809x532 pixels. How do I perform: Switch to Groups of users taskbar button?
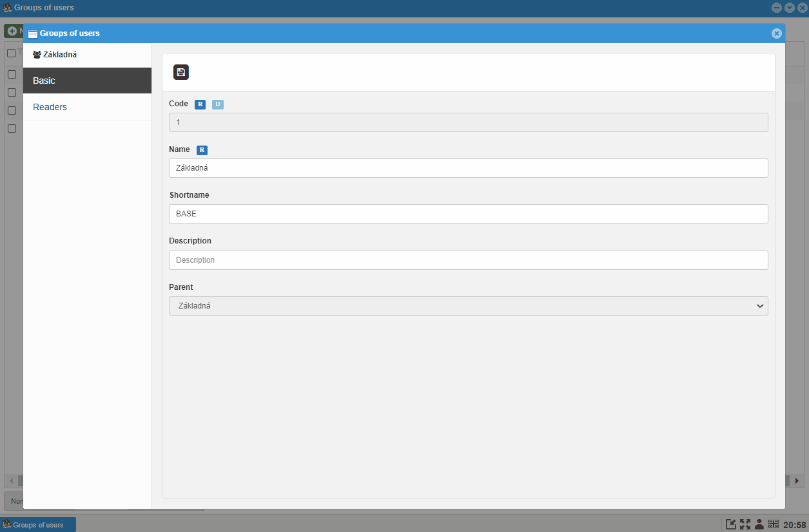[x=39, y=525]
